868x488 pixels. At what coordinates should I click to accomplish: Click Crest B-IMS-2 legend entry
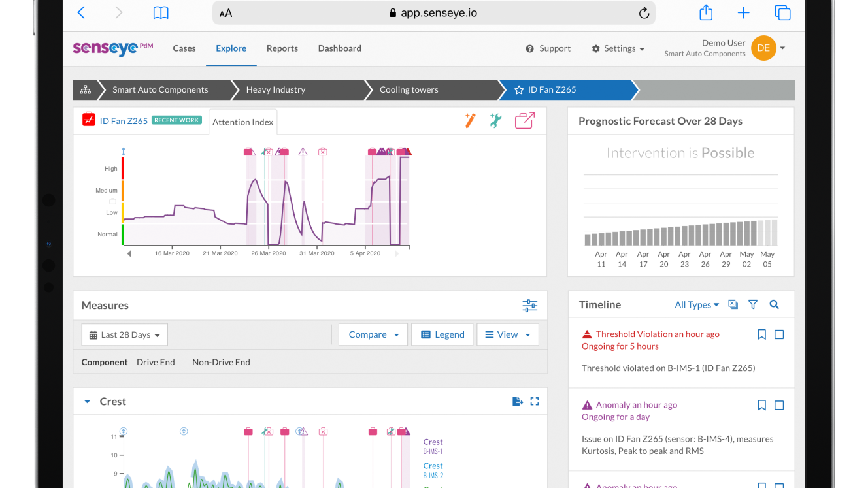coord(433,470)
